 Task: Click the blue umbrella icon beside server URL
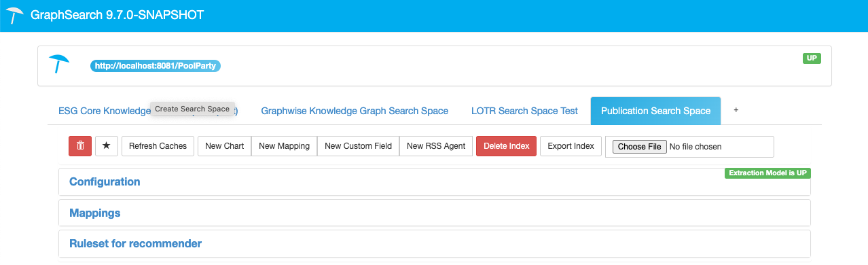[x=59, y=64]
